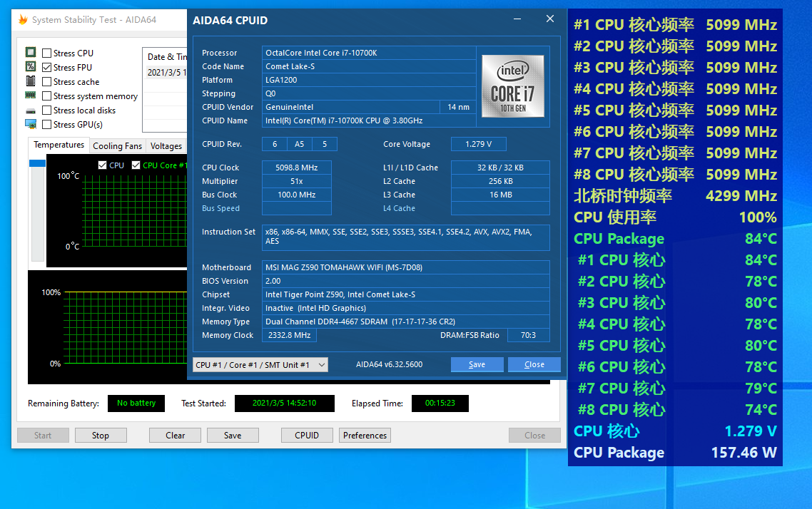The height and width of the screenshot is (509, 812).
Task: Click the CPU Clock value 5098.8 MHz
Action: pyautogui.click(x=297, y=168)
